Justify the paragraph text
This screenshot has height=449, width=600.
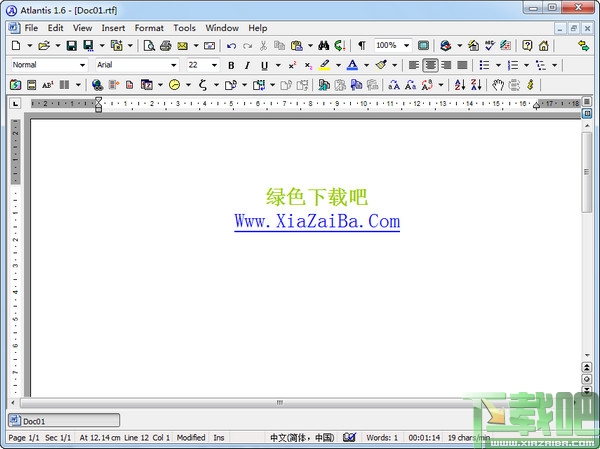(x=462, y=65)
